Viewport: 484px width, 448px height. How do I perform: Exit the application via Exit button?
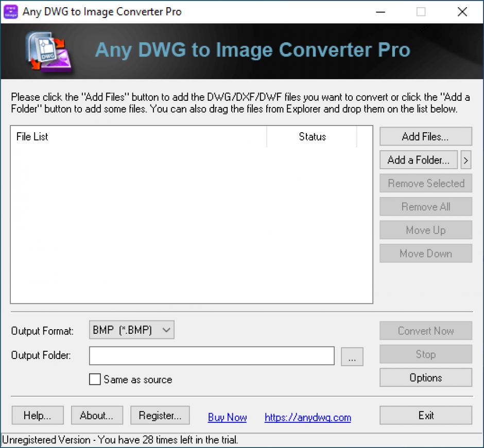point(426,415)
